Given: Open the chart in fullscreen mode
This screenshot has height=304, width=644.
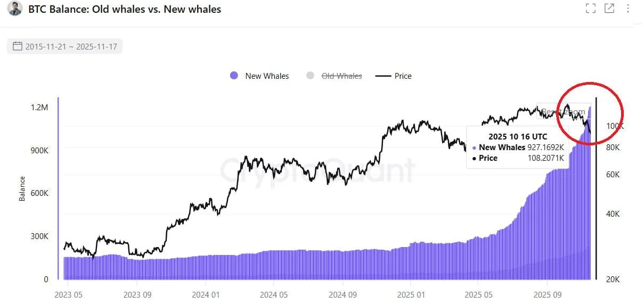Looking at the screenshot, I should 590,9.
